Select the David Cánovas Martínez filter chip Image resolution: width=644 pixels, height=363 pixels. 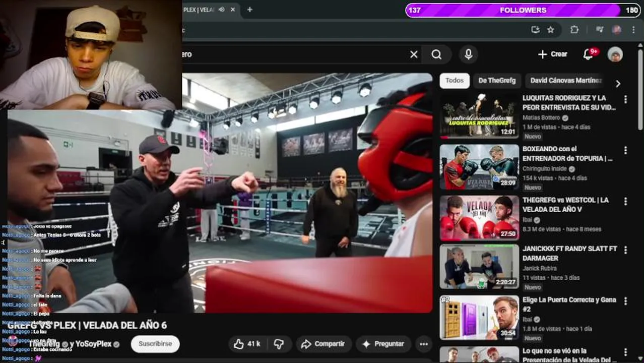pyautogui.click(x=565, y=81)
